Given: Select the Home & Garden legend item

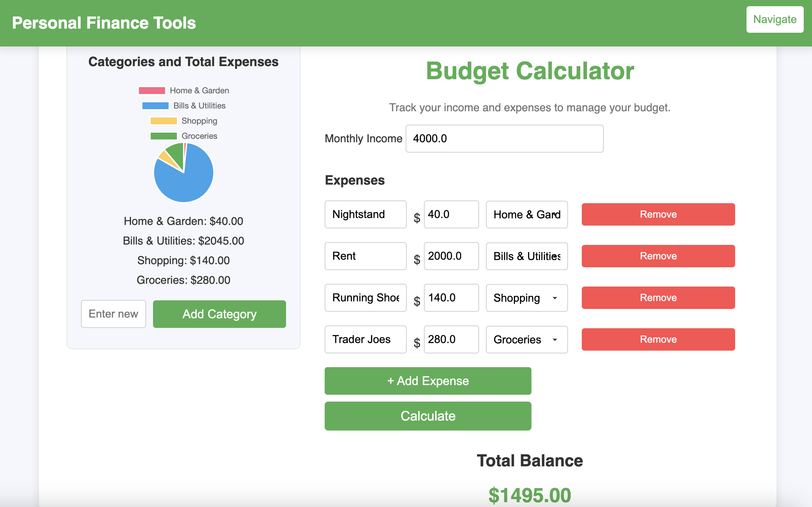Looking at the screenshot, I should 183,90.
